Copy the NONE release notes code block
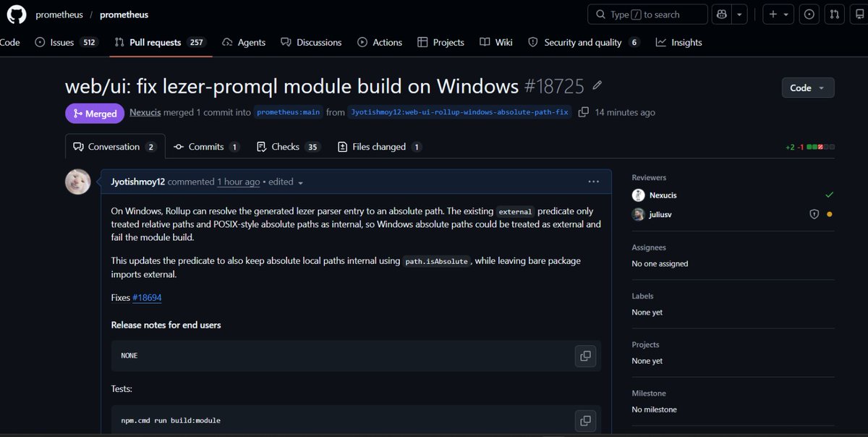The image size is (868, 437). tap(585, 356)
